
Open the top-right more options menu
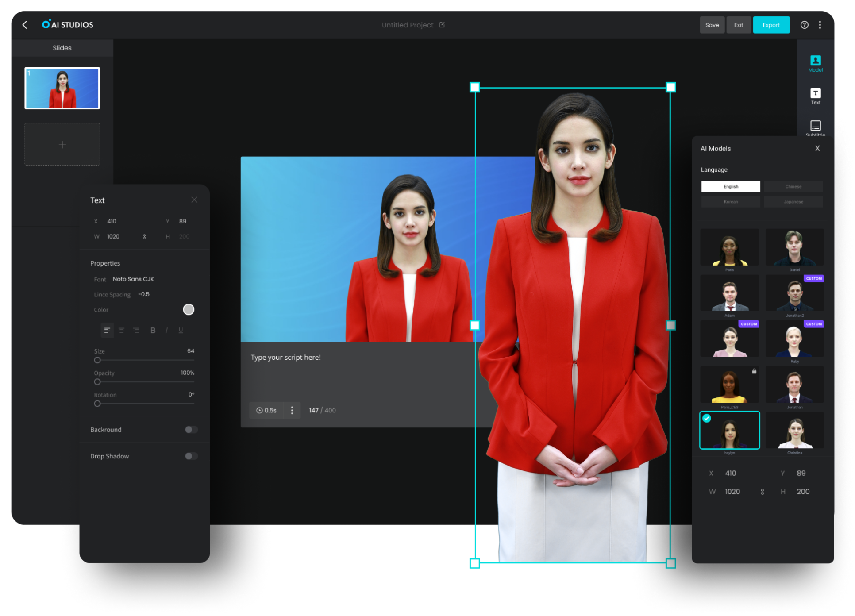[820, 25]
